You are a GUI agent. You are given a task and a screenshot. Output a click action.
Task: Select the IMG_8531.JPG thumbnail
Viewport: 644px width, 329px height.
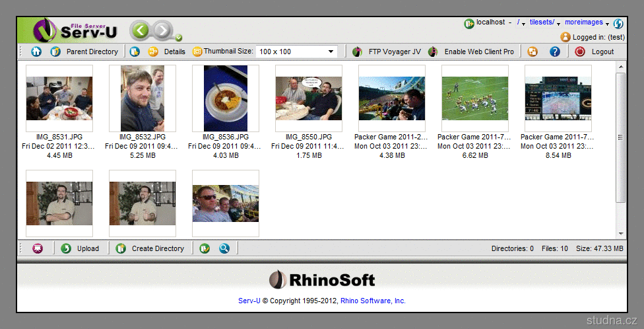pyautogui.click(x=59, y=98)
